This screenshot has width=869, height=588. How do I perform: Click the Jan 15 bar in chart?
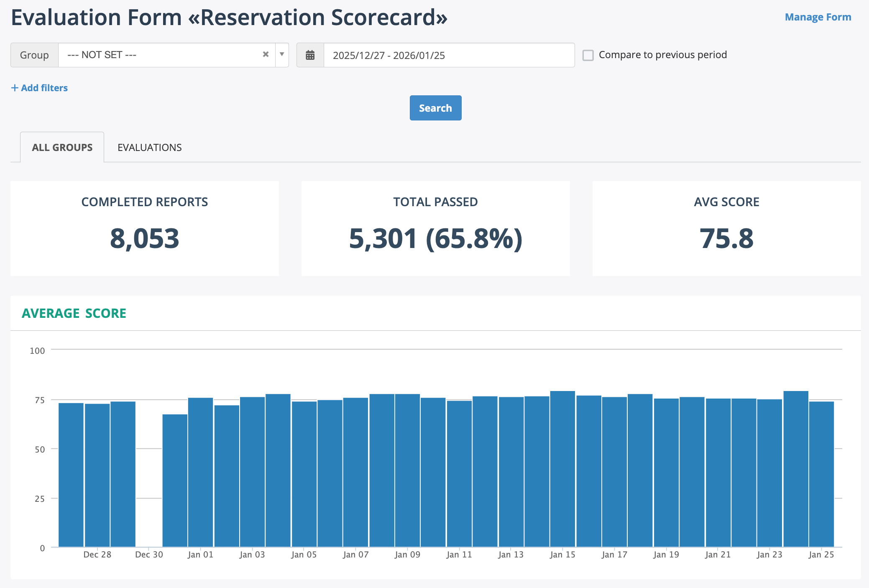pos(562,468)
